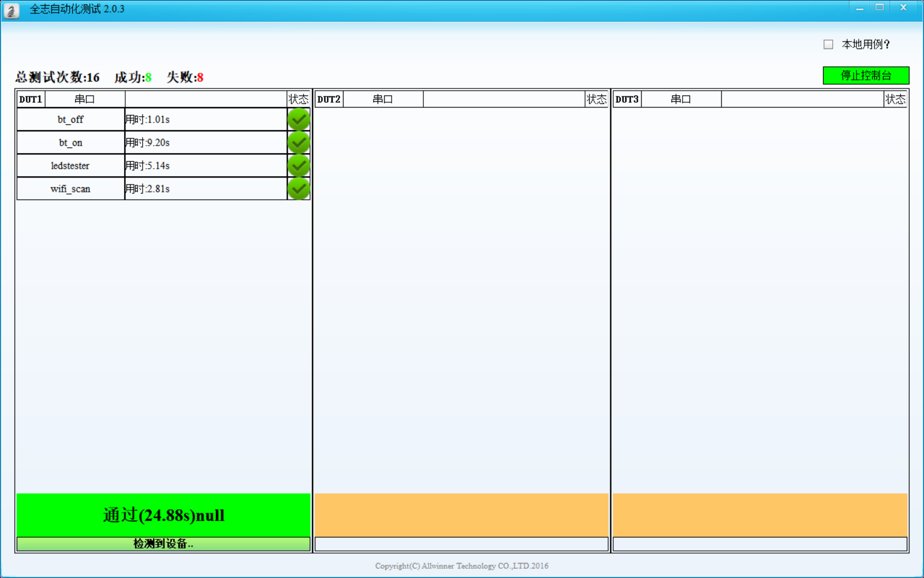924x578 pixels.
Task: Click the orange DUT2 result panel
Action: pyautogui.click(x=461, y=515)
